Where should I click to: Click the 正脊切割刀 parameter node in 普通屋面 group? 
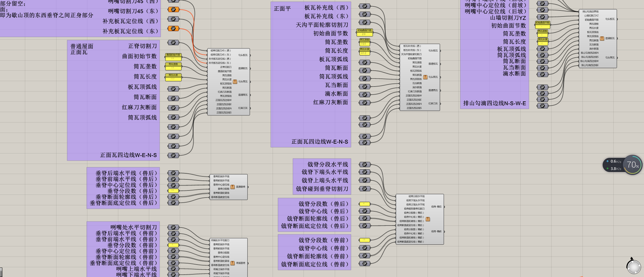point(173,42)
